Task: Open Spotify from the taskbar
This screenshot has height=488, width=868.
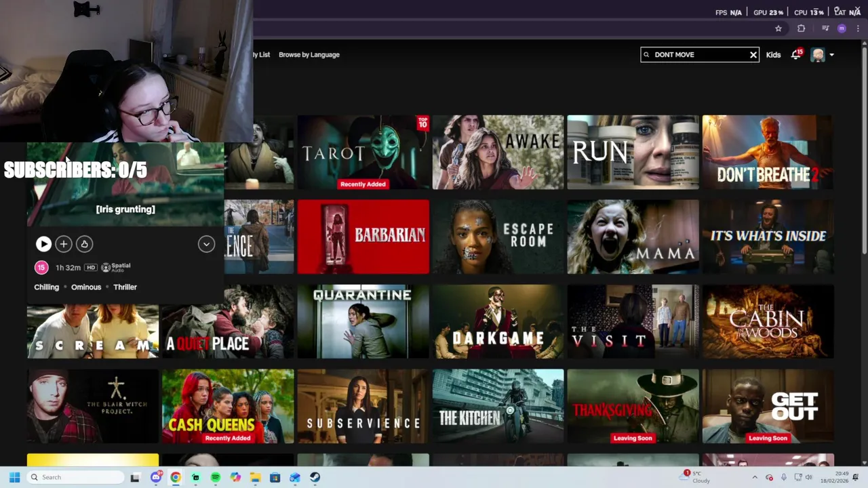Action: [216, 477]
